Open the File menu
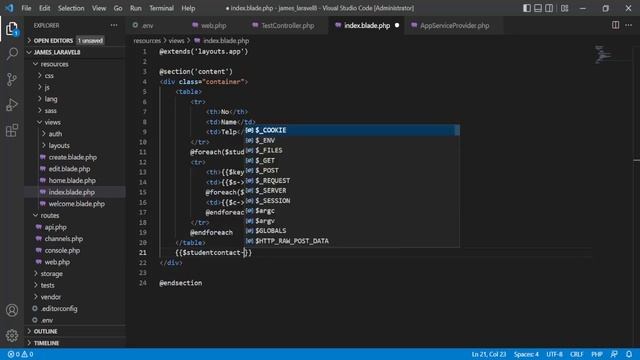Screen dimensions: 640x360 point(26,8)
